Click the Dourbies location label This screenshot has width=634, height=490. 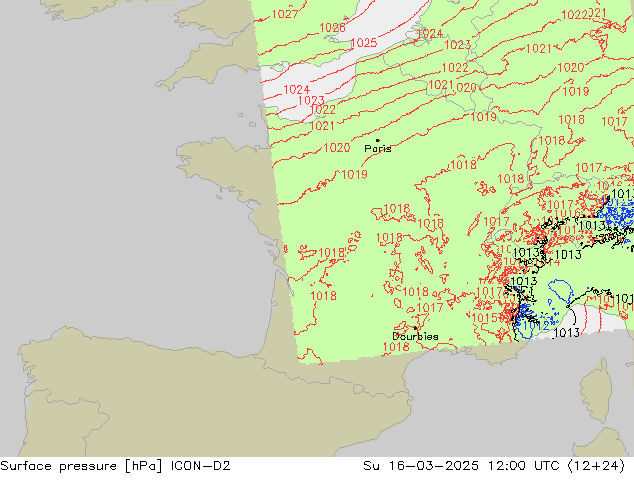(415, 336)
